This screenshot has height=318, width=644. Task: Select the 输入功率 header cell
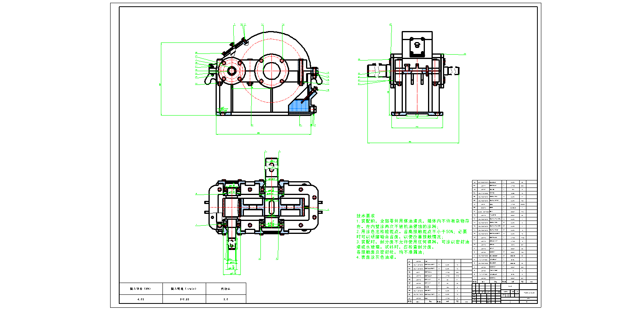[141, 289]
